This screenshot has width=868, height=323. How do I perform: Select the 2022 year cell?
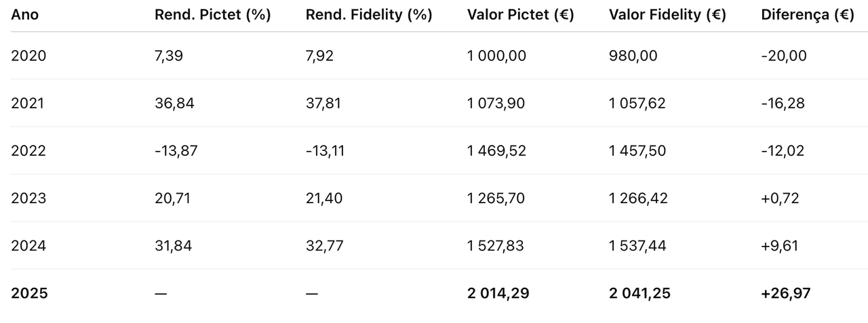tap(28, 150)
